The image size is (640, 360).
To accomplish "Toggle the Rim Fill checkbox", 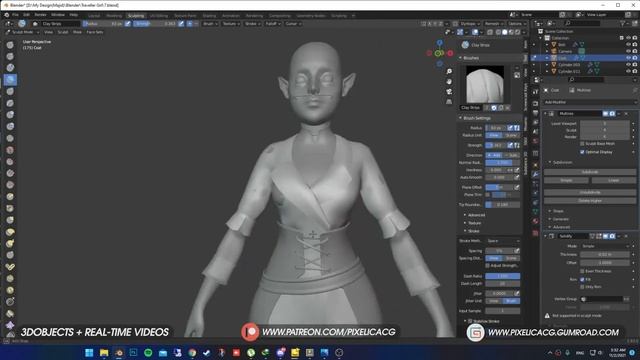I will coord(582,280).
